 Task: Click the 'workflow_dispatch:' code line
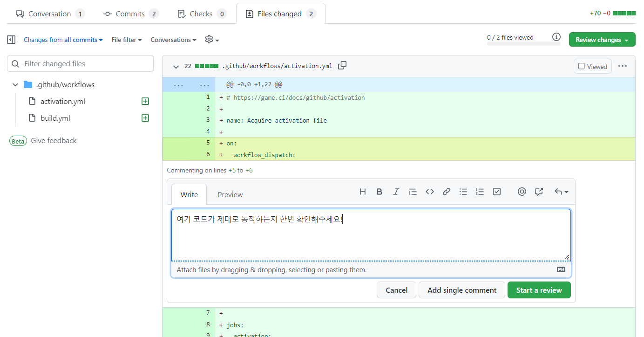coord(264,154)
